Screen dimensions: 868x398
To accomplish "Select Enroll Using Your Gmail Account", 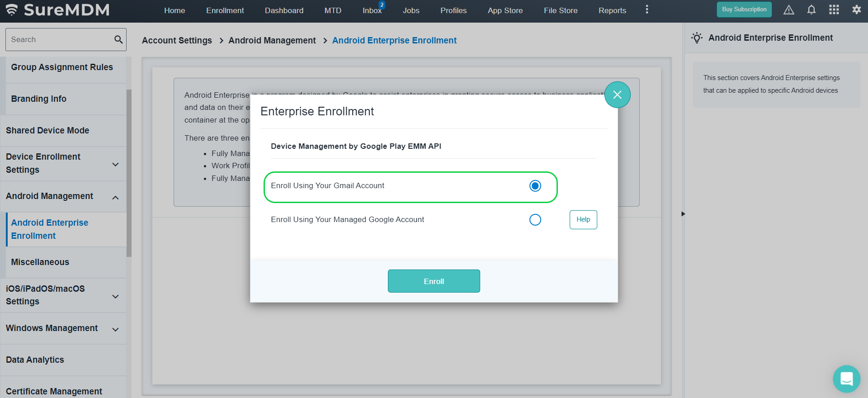I will click(x=535, y=186).
